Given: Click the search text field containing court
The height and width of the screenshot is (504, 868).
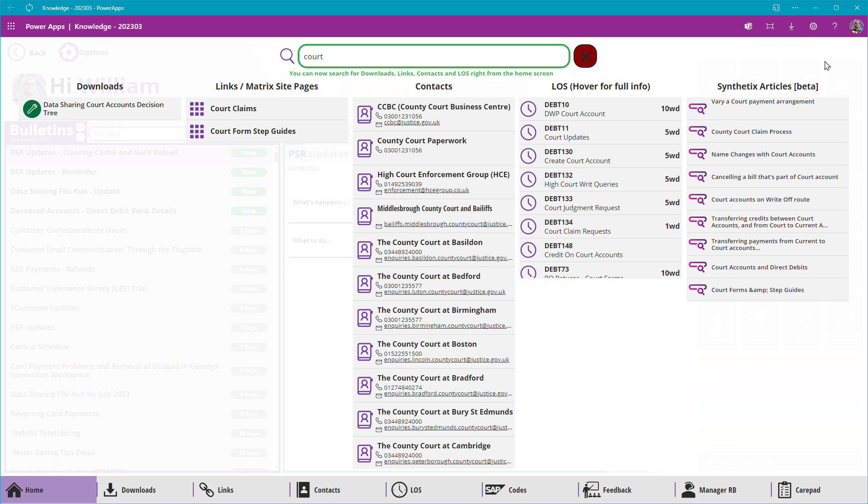Looking at the screenshot, I should 434,57.
